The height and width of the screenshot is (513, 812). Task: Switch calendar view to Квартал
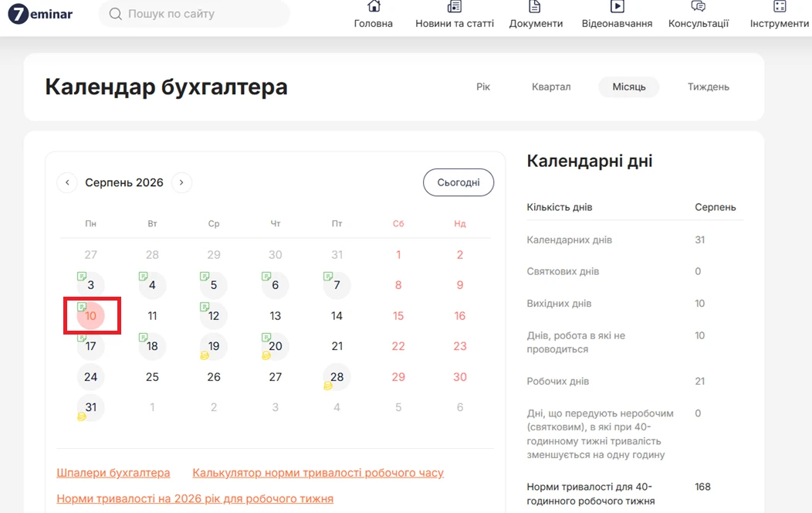(551, 87)
